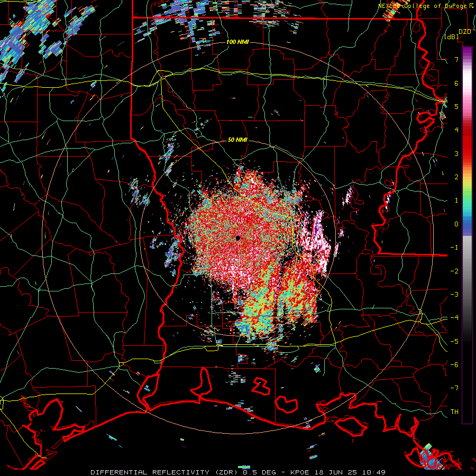Click the black radar site dot at center

238,239
